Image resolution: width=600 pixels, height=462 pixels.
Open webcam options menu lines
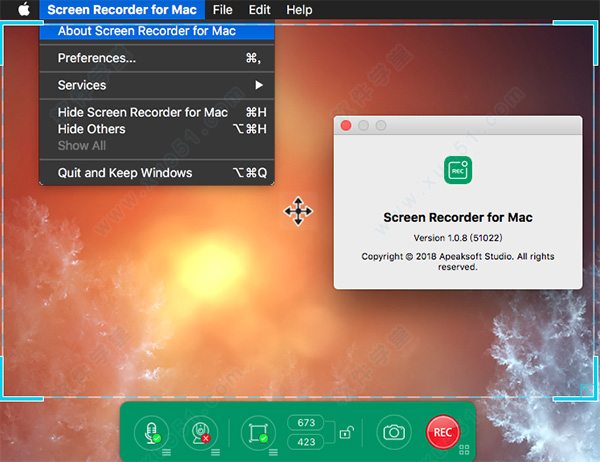pos(215,453)
